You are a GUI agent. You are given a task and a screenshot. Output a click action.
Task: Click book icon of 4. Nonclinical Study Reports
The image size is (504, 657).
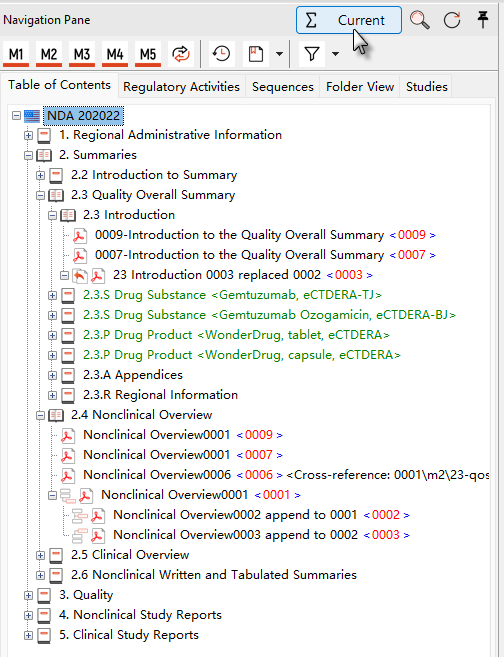44,616
